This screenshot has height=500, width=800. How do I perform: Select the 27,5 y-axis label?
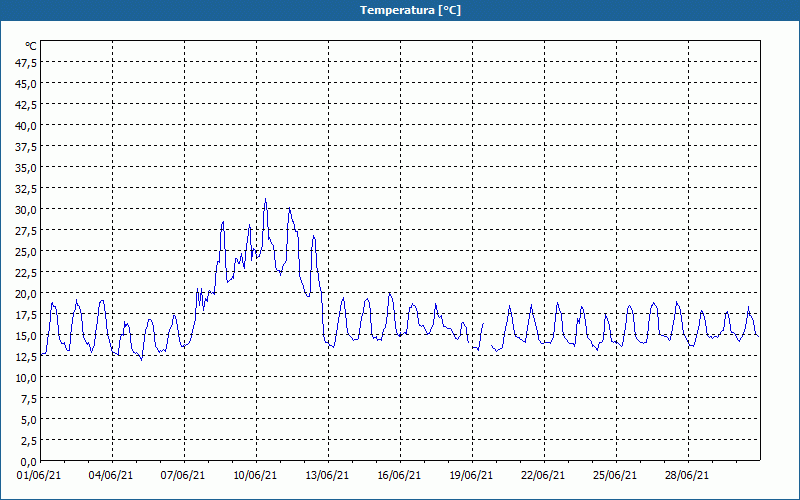pos(27,231)
